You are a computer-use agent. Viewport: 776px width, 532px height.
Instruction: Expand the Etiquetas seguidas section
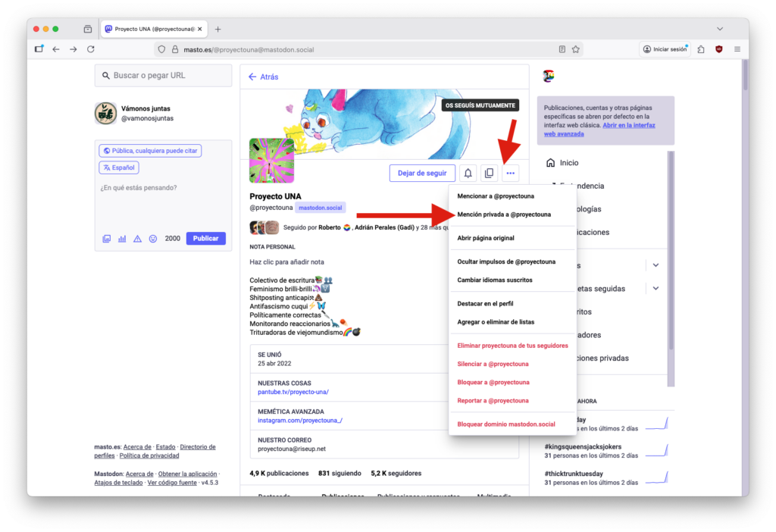point(656,288)
